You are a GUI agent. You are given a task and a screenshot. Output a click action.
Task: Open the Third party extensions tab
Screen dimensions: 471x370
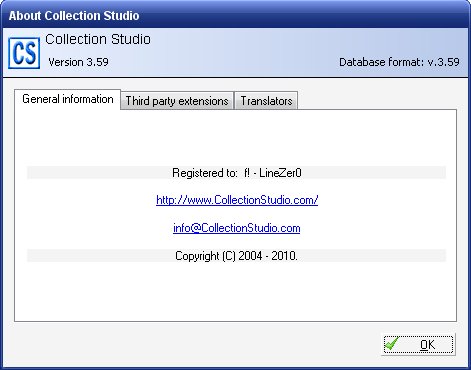pos(177,101)
